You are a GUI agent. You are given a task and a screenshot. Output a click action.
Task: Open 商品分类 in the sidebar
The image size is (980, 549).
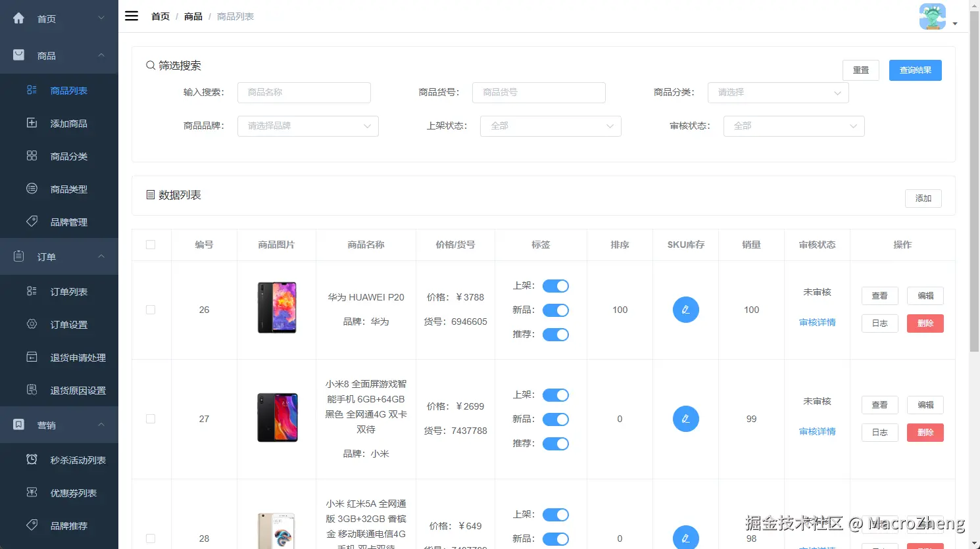pos(59,156)
